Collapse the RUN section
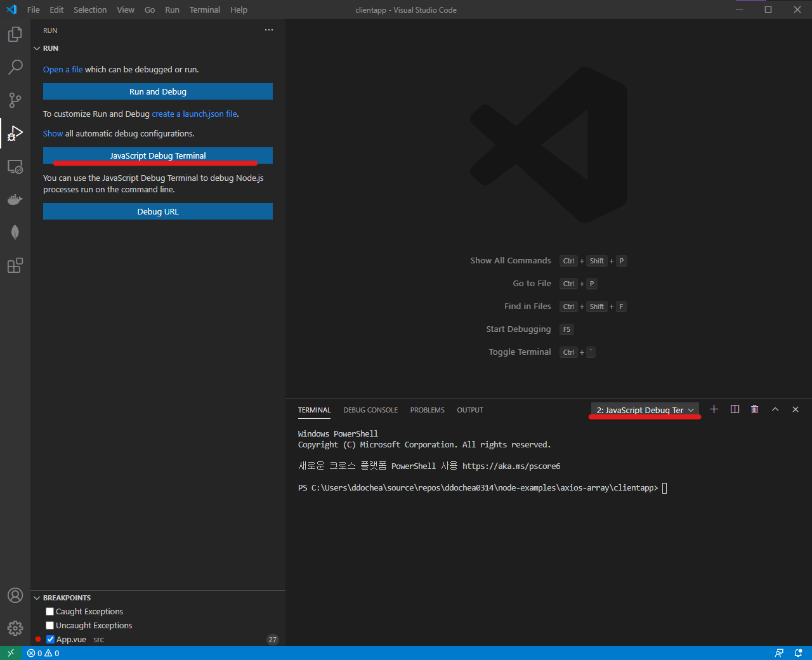Image resolution: width=812 pixels, height=660 pixels. [x=37, y=48]
